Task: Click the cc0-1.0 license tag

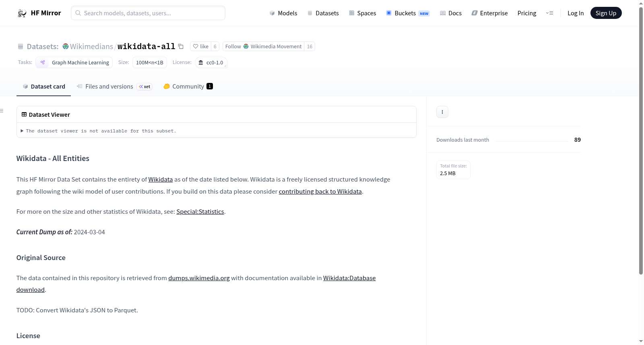Action: point(211,63)
